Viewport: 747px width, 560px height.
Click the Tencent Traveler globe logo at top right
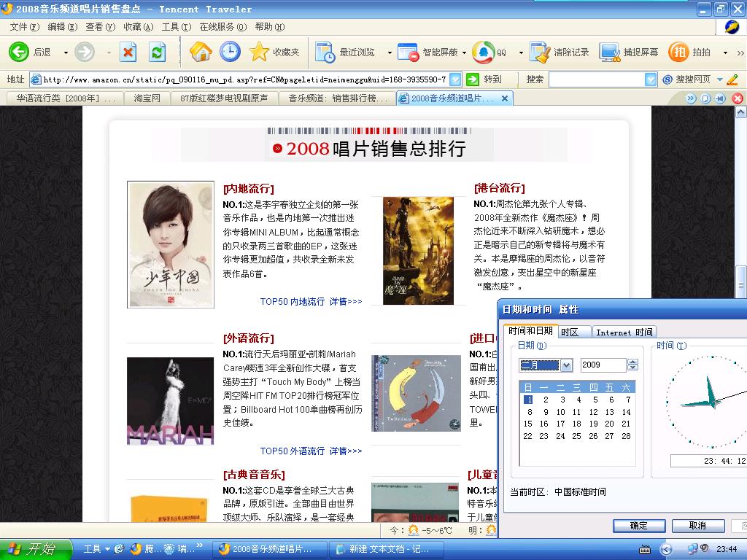pyautogui.click(x=732, y=27)
